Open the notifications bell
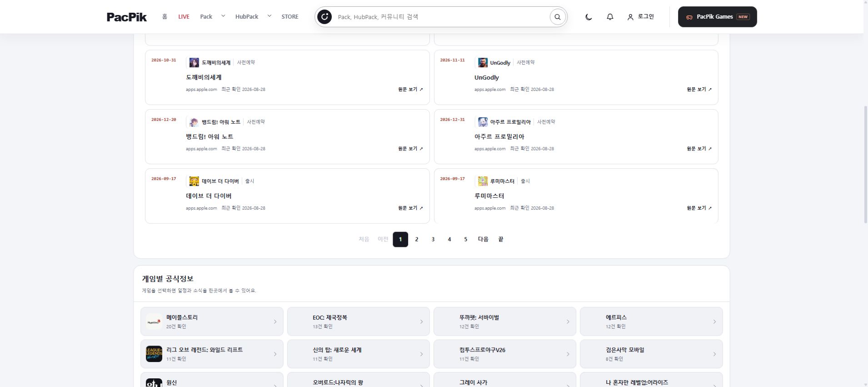868x387 pixels. [610, 17]
